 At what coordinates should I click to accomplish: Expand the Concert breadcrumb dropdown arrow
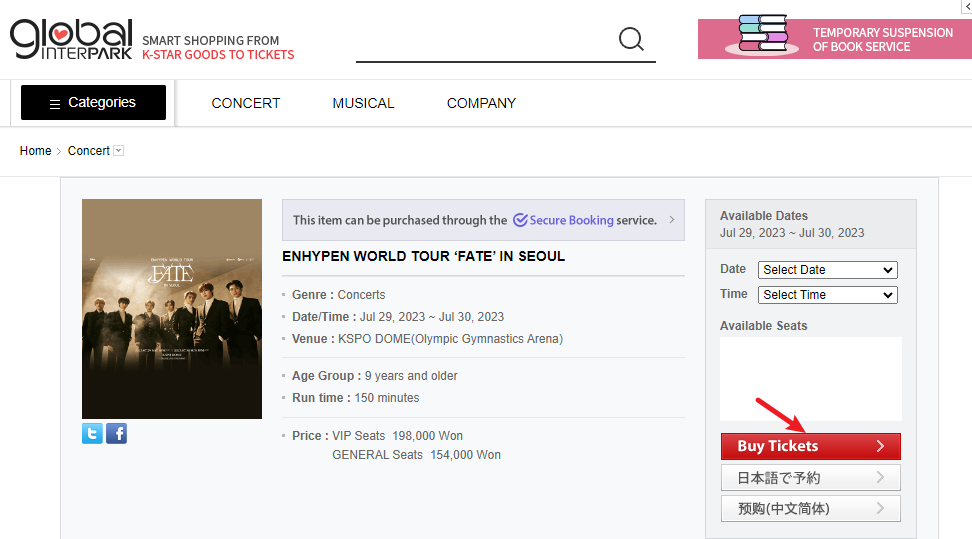pos(119,151)
